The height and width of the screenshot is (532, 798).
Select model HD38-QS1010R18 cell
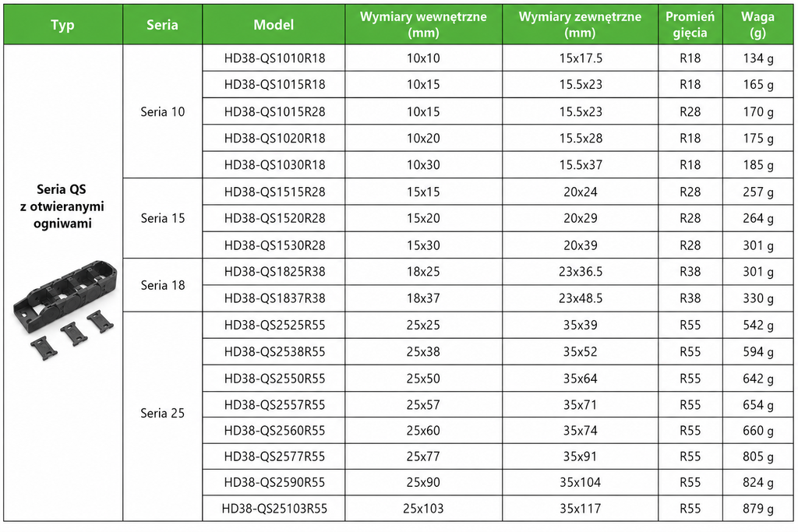point(274,58)
